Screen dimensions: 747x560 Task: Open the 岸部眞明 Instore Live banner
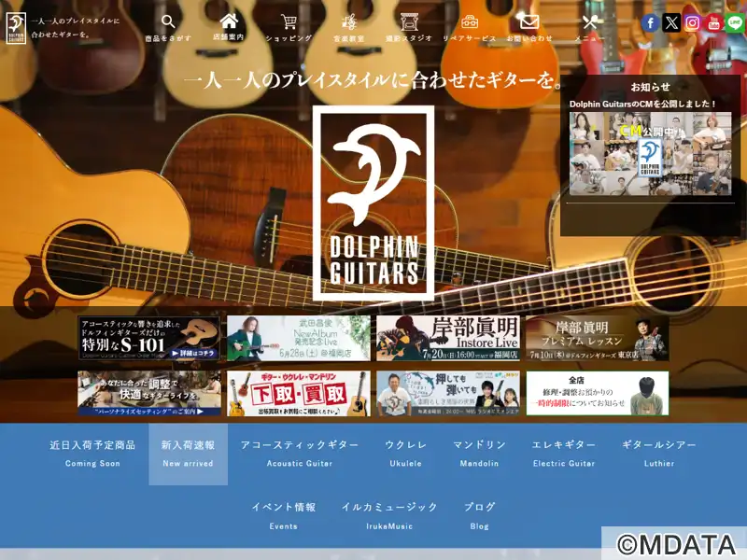(448, 338)
